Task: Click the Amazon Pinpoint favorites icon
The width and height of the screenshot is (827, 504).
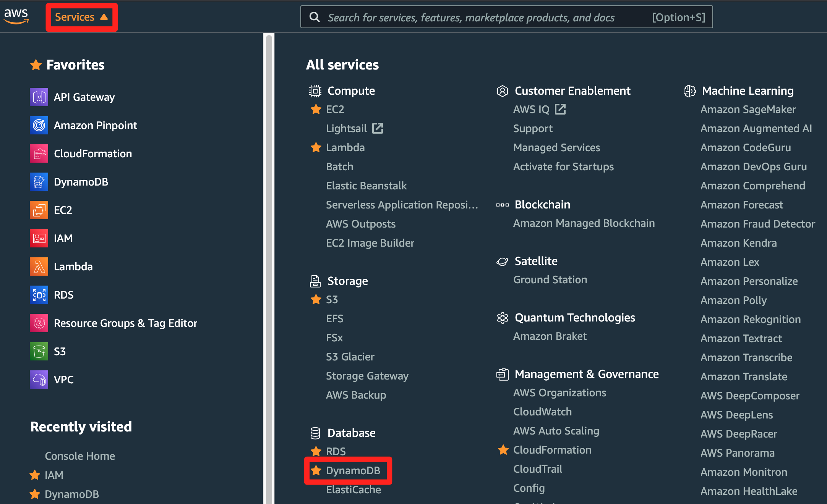Action: [x=39, y=125]
